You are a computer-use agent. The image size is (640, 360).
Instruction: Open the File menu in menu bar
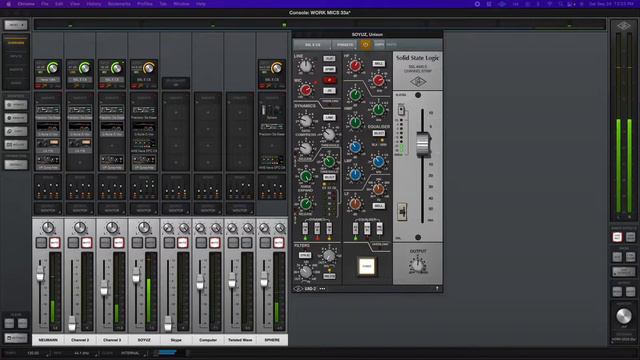pos(45,4)
